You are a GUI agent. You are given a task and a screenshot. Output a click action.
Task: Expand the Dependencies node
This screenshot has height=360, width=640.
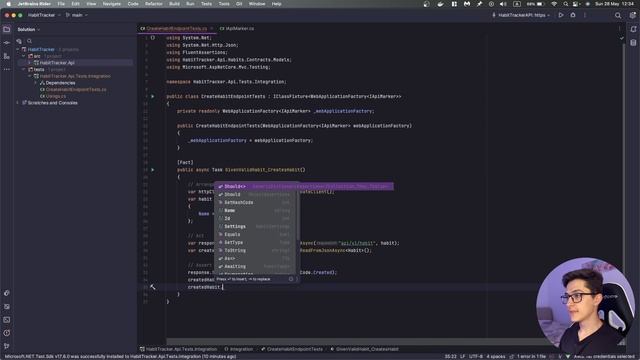(x=36, y=83)
